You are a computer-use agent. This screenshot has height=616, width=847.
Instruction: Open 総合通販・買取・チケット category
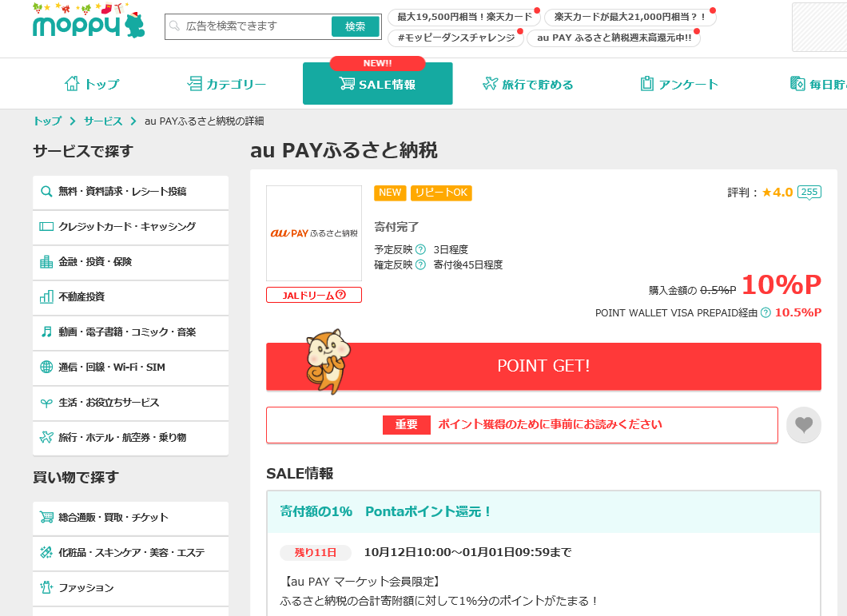(x=131, y=518)
